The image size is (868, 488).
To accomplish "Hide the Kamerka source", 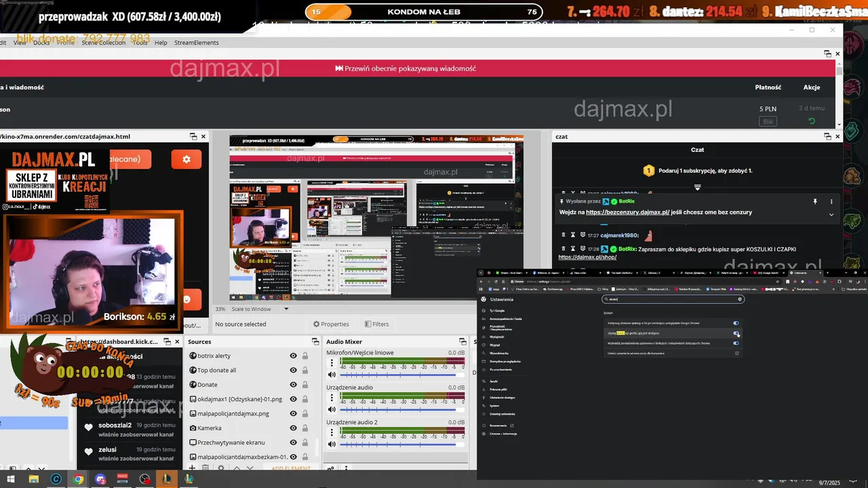I will [x=294, y=428].
